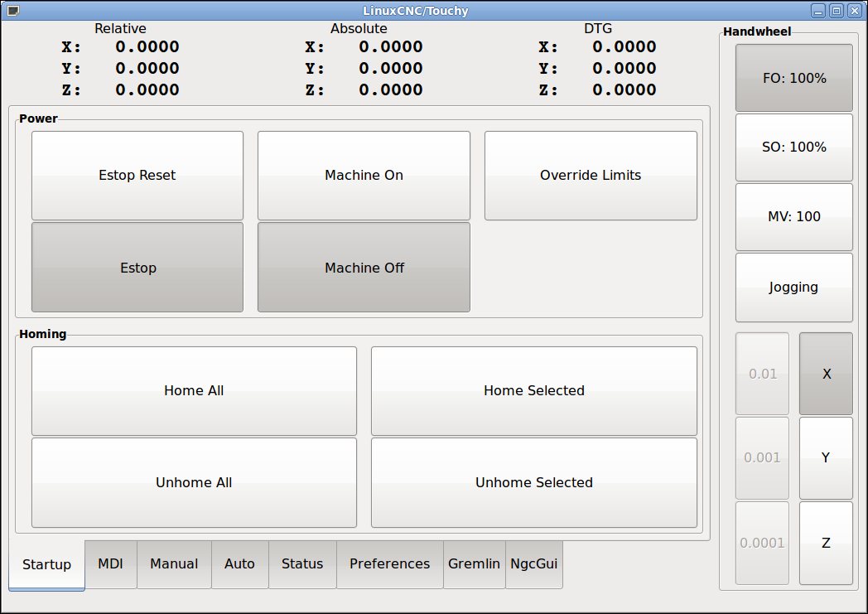The image size is (868, 614).
Task: Select the Jogging handwheel mode
Action: (x=793, y=288)
